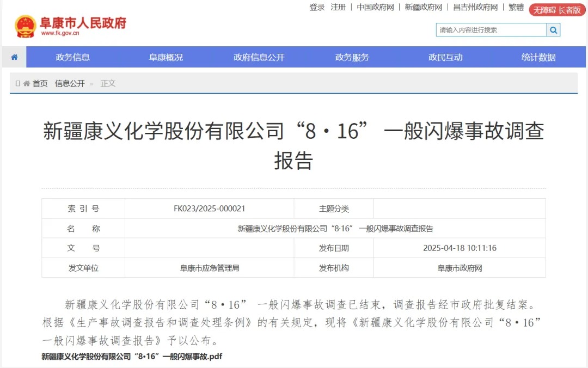
Task: Open the 昌吉州政府网 link
Action: click(475, 7)
